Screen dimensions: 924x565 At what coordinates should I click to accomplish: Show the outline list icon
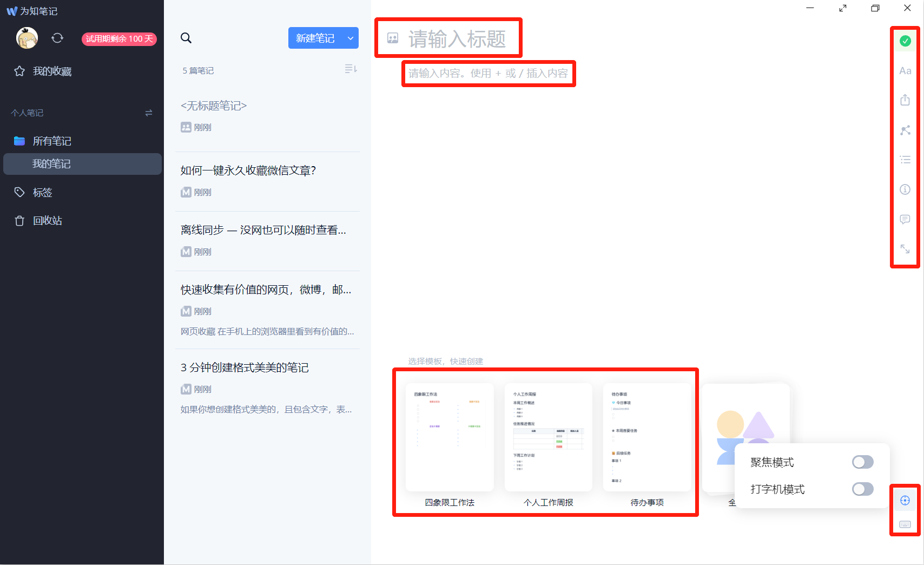905,160
